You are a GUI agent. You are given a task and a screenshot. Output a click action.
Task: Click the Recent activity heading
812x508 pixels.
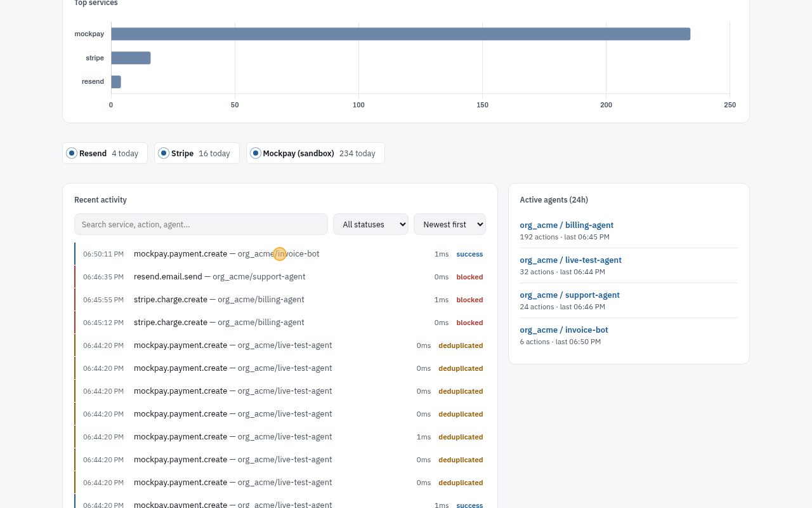click(100, 200)
